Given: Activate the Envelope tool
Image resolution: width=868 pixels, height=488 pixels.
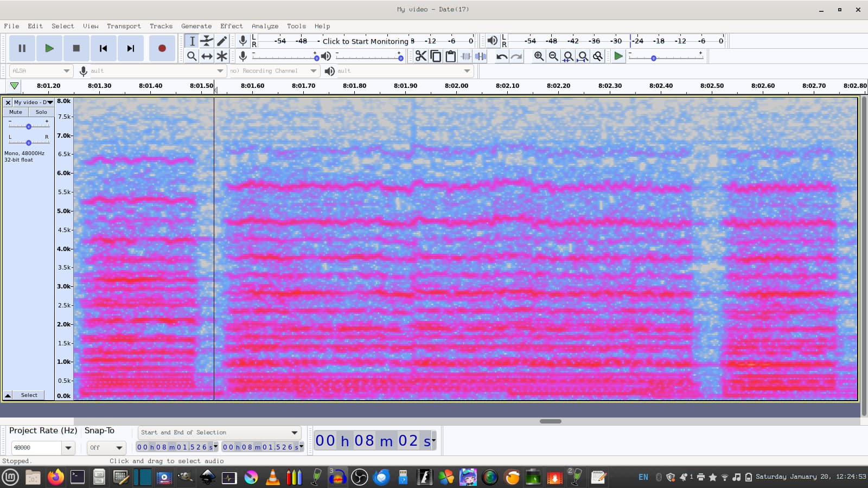Looking at the screenshot, I should (207, 41).
